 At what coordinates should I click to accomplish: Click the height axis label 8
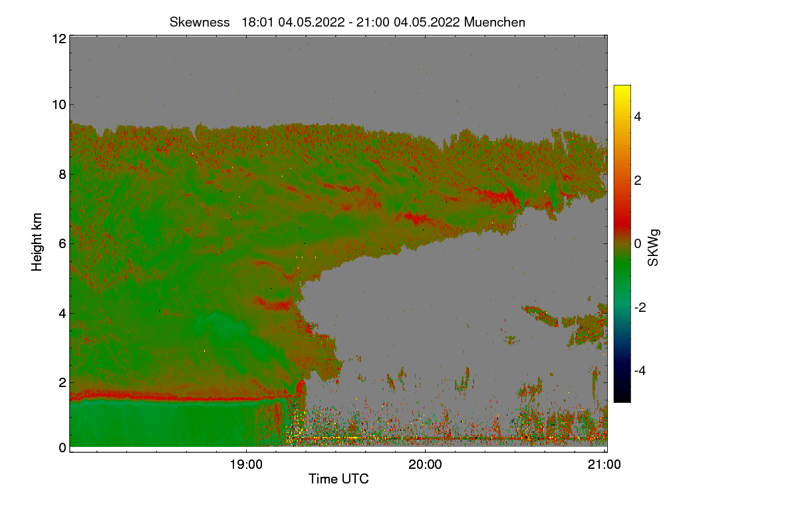point(62,174)
